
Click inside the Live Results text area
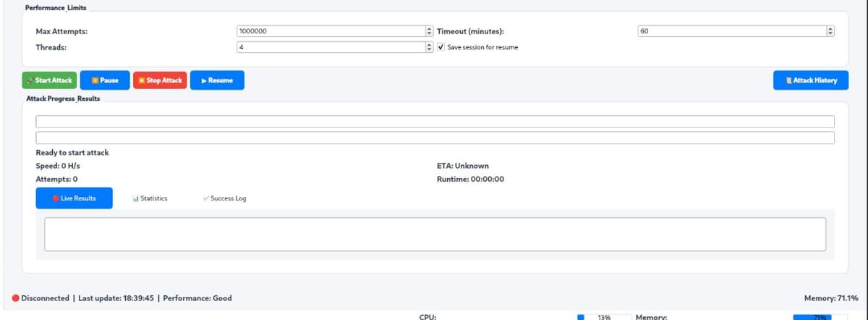(435, 234)
